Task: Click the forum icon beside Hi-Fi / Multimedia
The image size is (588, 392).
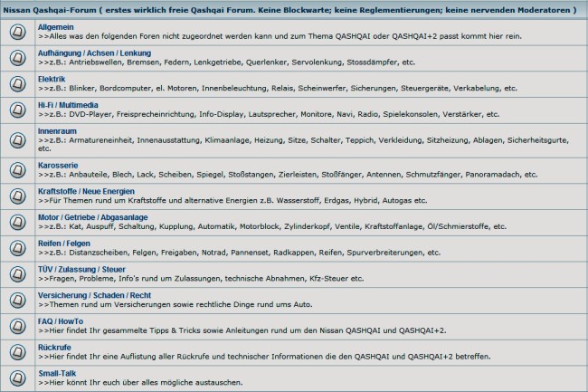Action: pyautogui.click(x=17, y=110)
